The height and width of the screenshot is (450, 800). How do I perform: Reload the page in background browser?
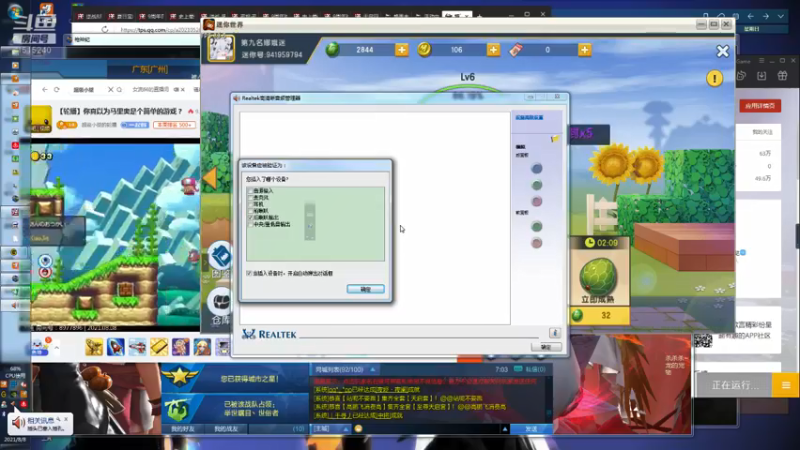105,30
